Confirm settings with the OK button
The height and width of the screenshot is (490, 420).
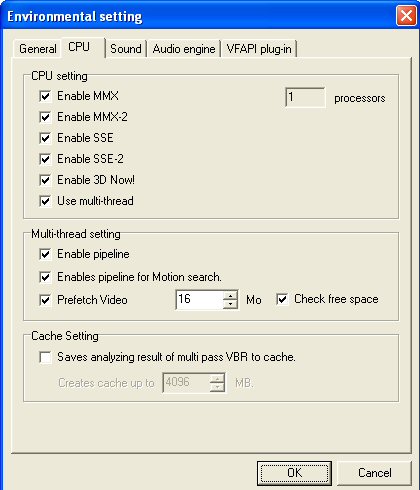click(294, 473)
